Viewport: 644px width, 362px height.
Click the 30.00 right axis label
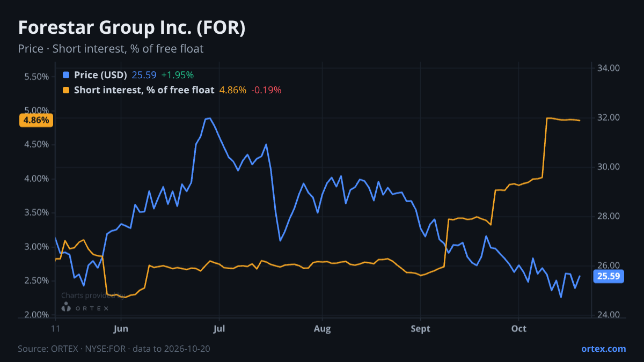tap(609, 167)
